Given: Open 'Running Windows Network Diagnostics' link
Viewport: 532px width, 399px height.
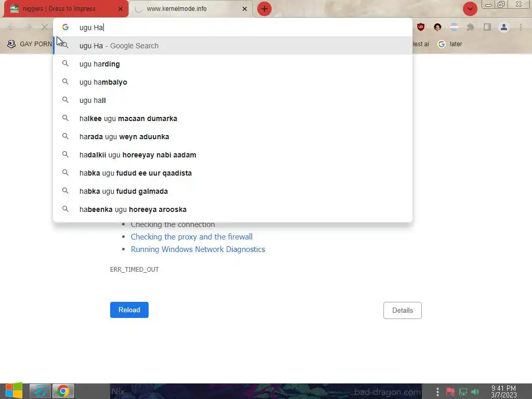Looking at the screenshot, I should (198, 249).
